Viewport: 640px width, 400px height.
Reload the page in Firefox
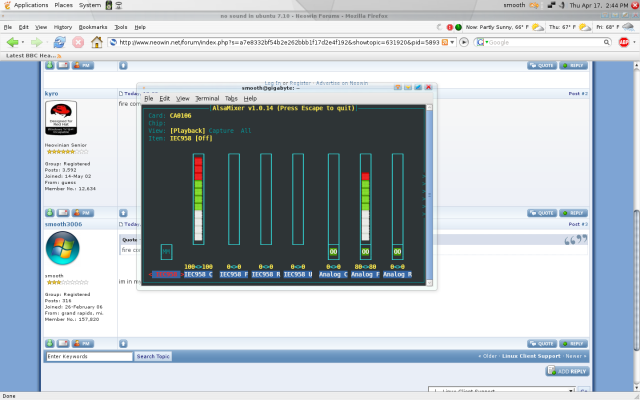[59, 42]
